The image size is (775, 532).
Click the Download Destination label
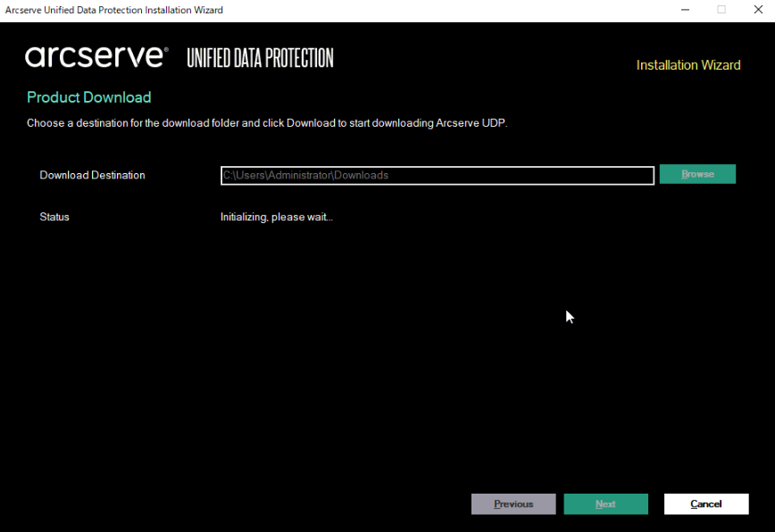coord(92,175)
